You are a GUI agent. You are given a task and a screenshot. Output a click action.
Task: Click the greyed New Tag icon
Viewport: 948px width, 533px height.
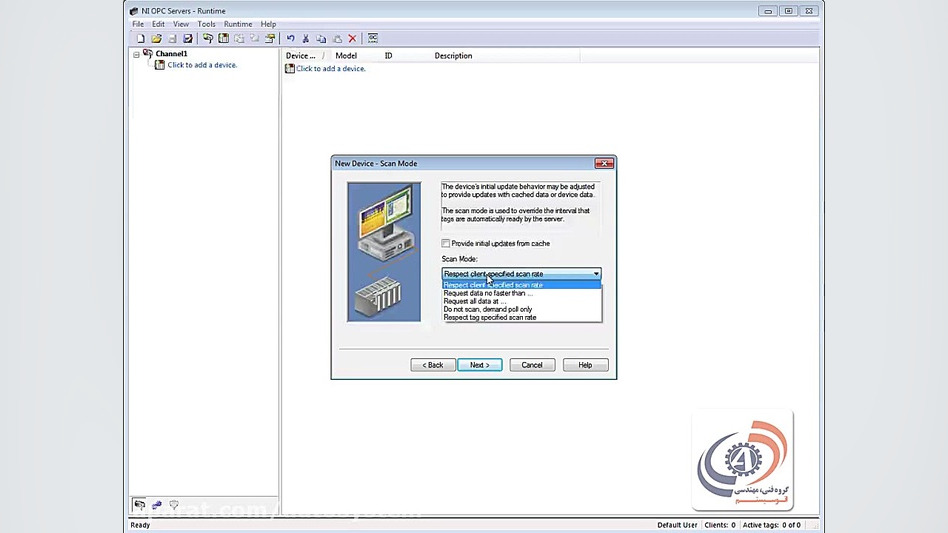(255, 39)
